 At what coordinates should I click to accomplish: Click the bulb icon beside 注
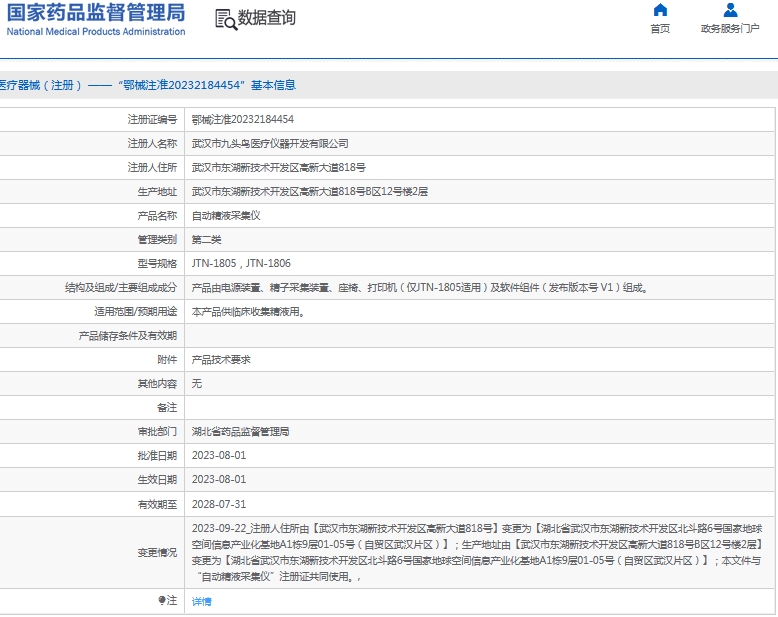(162, 600)
